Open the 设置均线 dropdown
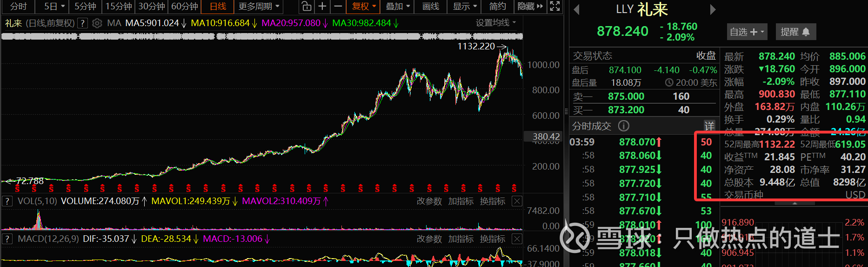The image size is (868, 267). [x=496, y=23]
